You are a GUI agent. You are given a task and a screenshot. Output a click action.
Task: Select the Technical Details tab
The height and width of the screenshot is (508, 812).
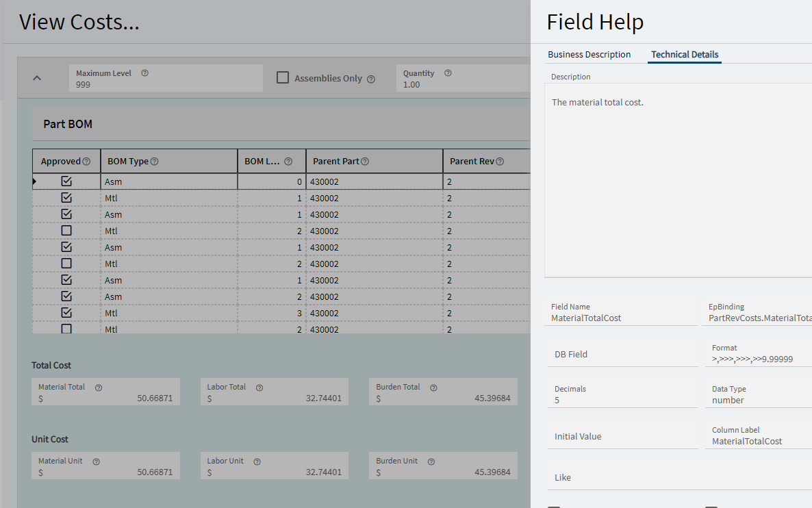point(685,54)
